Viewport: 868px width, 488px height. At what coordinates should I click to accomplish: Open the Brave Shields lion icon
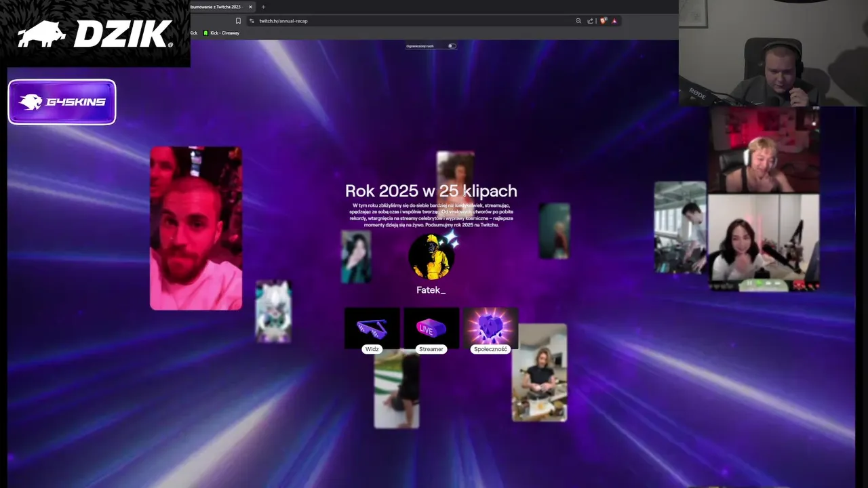pos(603,21)
